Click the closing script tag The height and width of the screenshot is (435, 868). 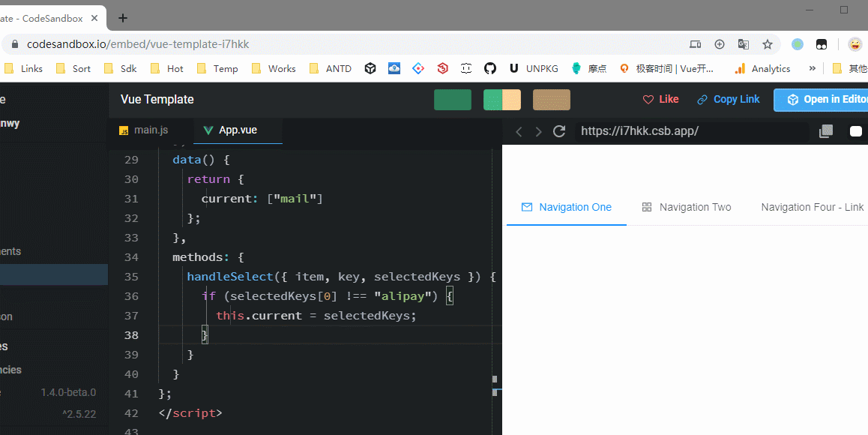point(190,412)
